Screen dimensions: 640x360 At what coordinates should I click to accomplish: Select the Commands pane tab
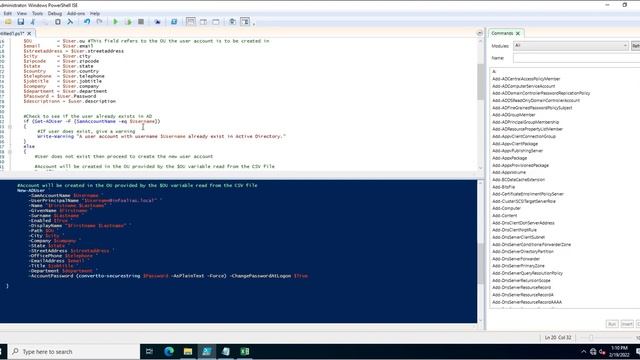click(x=502, y=33)
